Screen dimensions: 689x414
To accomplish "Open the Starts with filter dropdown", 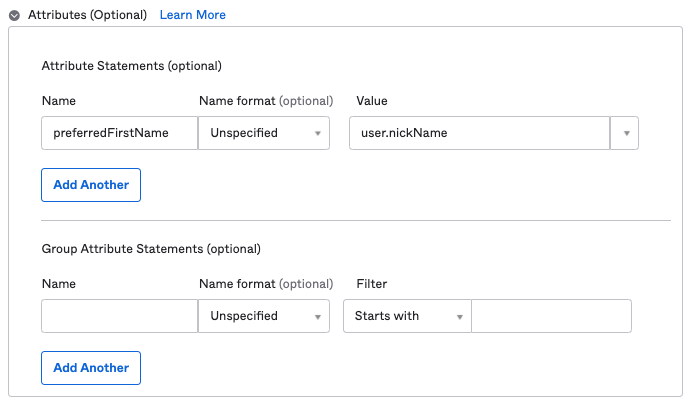I will tap(406, 316).
